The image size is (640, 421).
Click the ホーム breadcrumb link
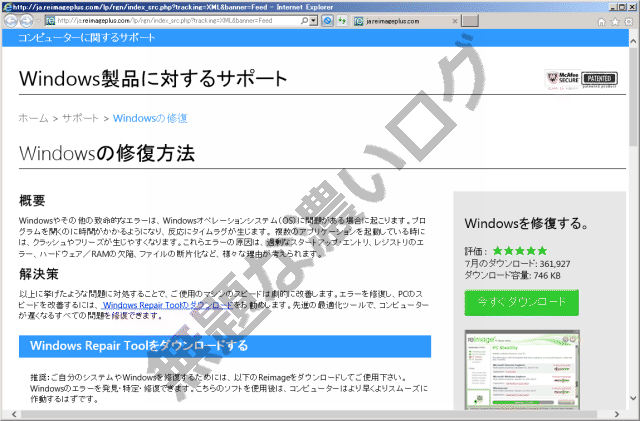33,118
